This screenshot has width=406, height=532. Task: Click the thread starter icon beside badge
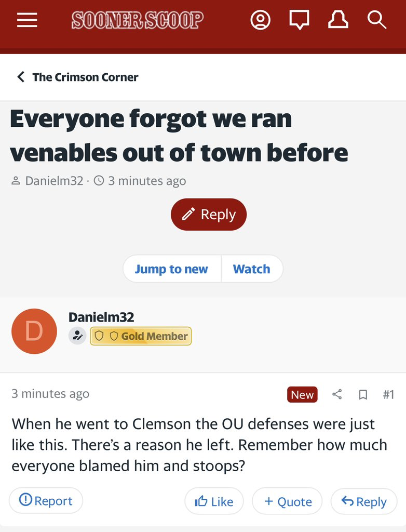[x=77, y=336]
